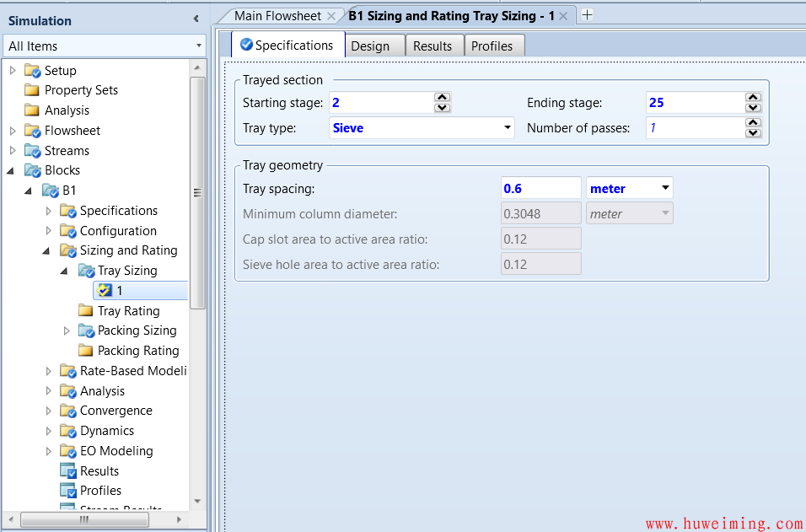Click the Tray Rating folder icon
Image resolution: width=806 pixels, height=532 pixels.
pyautogui.click(x=86, y=311)
